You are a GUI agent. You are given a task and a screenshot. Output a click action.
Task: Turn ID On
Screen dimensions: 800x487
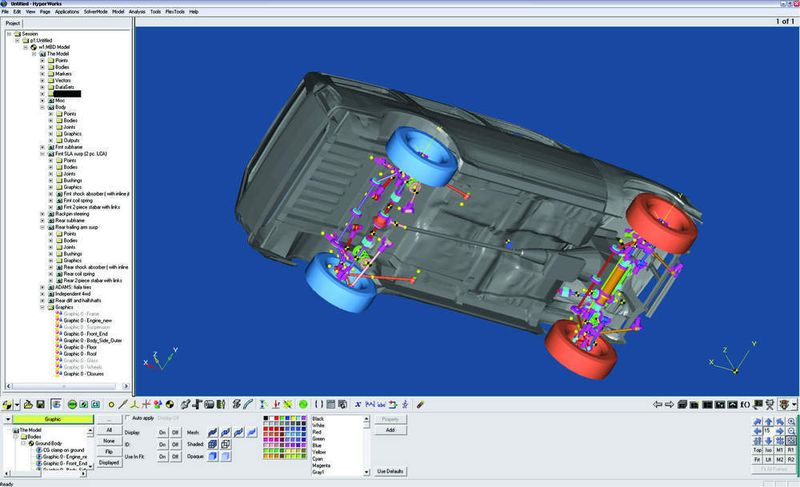[x=162, y=445]
